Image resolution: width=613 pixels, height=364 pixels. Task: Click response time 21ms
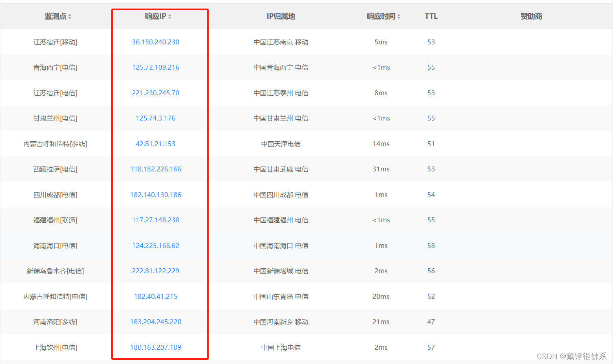coord(381,322)
